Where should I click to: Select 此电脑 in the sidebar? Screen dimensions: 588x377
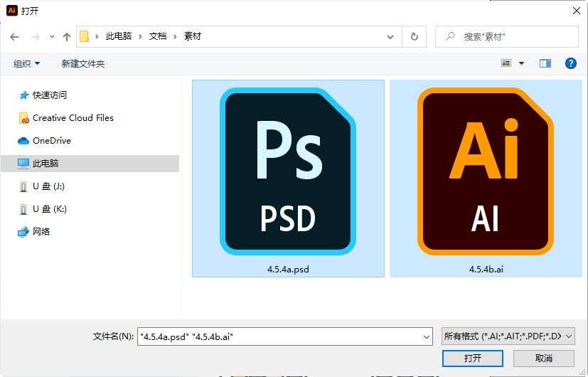point(90,163)
